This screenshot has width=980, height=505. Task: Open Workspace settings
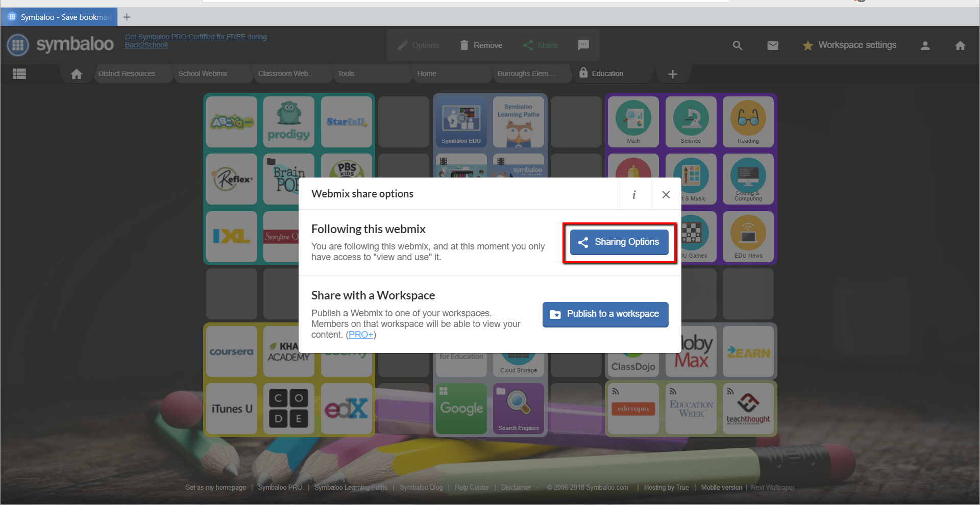849,45
